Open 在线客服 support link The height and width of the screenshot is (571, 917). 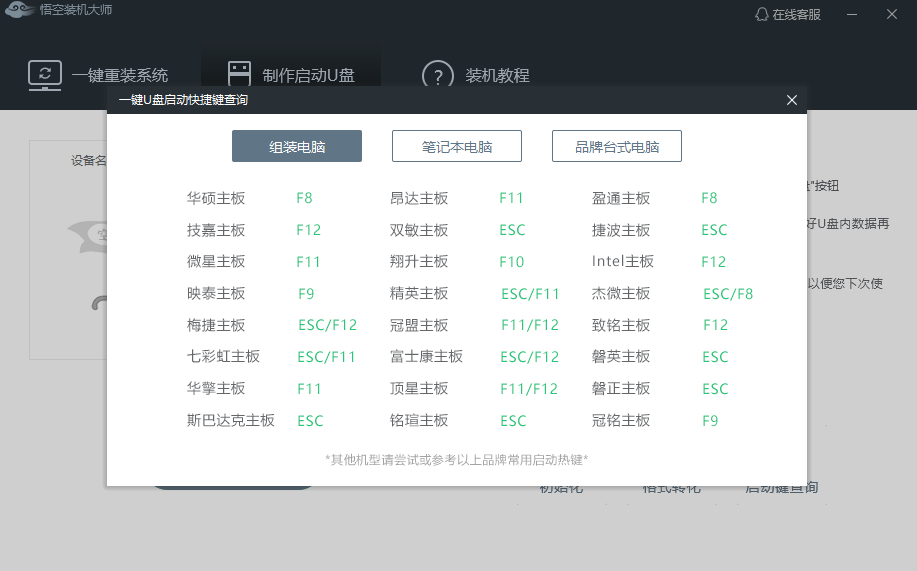797,15
